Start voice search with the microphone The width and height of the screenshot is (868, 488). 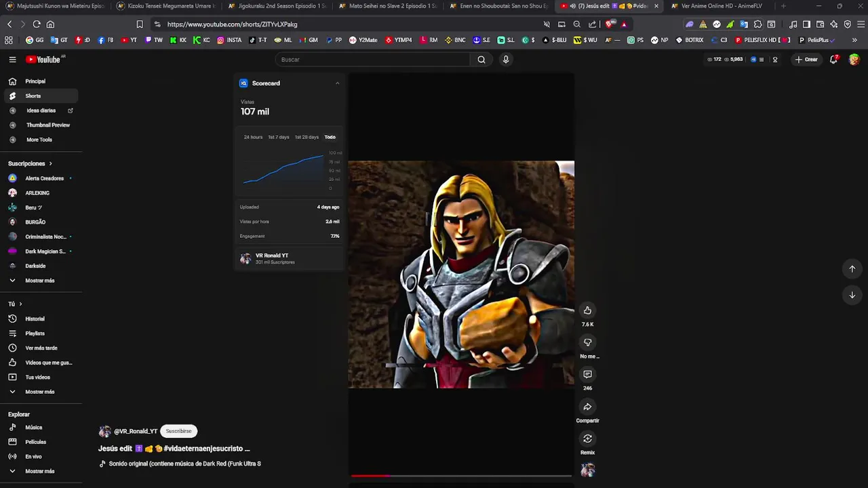(505, 60)
